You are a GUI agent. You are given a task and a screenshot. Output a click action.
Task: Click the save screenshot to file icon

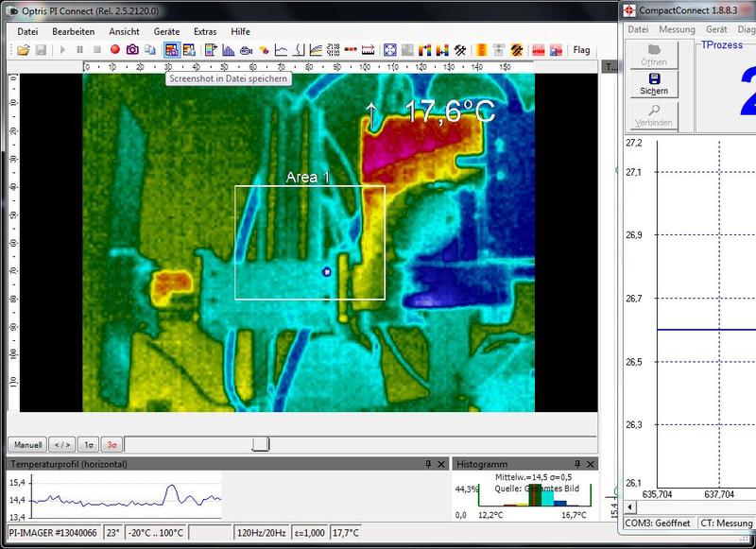tap(171, 50)
